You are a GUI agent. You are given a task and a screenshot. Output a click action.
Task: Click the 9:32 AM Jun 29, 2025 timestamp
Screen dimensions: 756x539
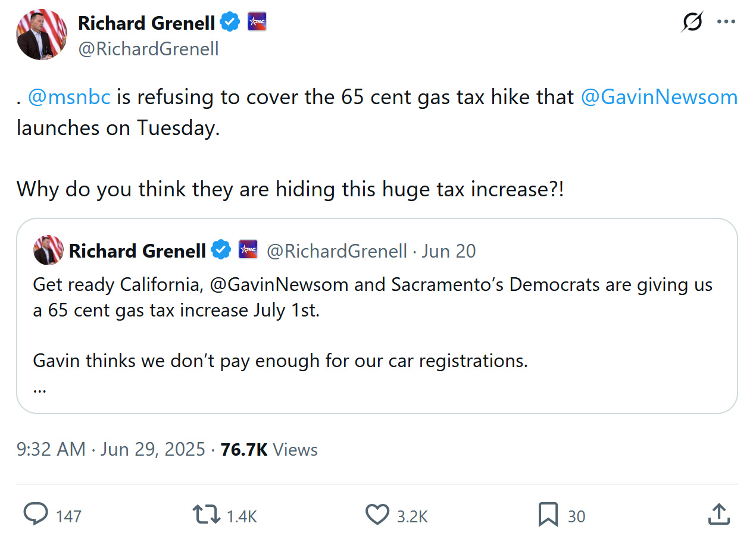pos(111,449)
